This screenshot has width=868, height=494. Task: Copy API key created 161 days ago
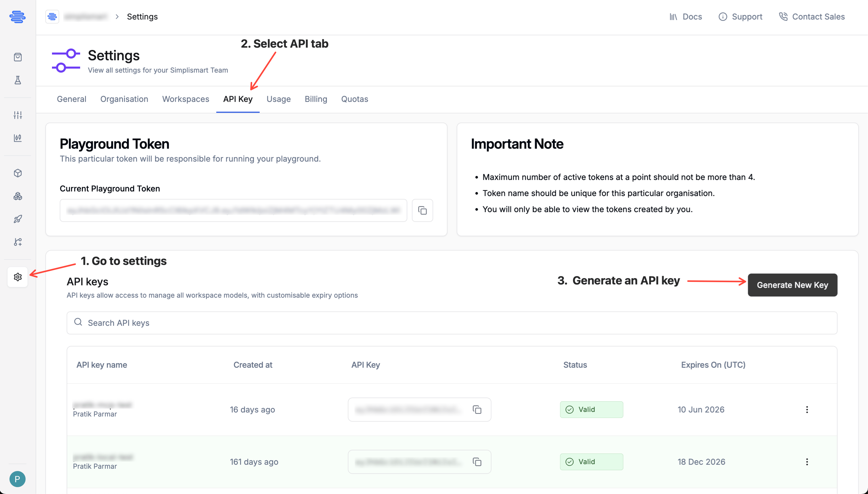pos(477,462)
